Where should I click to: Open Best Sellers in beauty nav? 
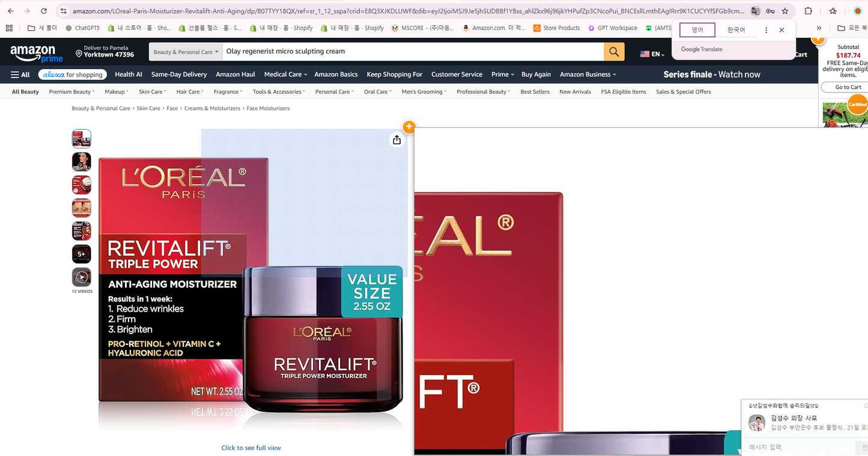[x=535, y=92]
